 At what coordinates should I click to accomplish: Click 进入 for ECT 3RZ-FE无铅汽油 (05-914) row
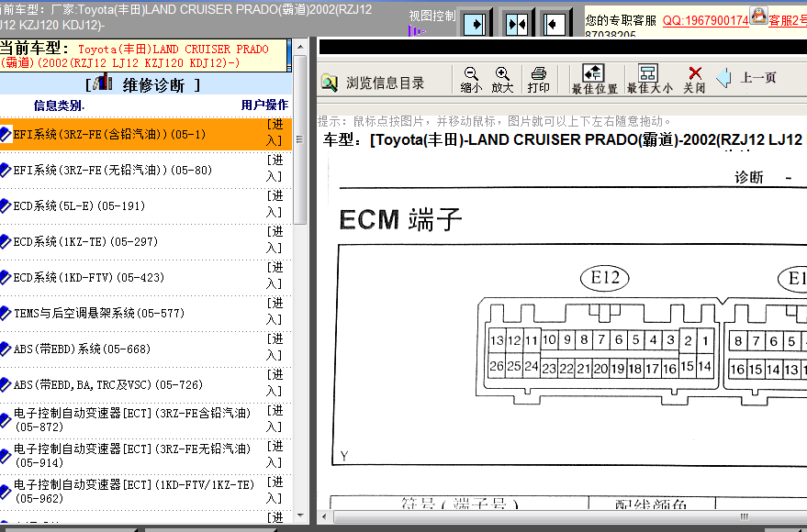pos(275,454)
